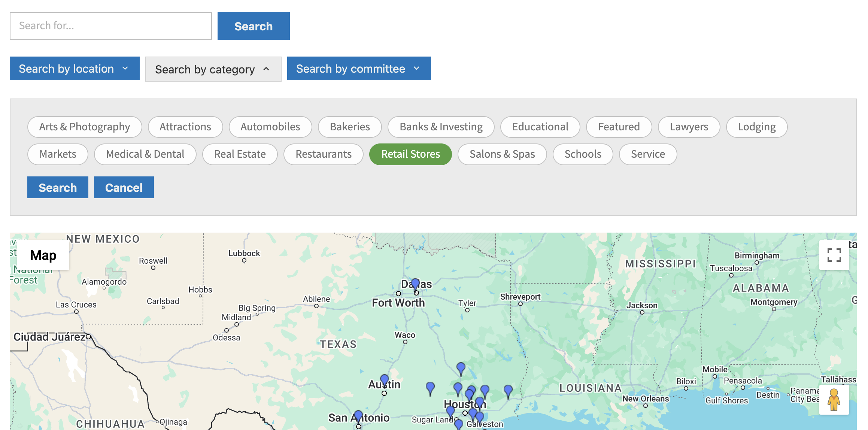Focus the Search for... text field

[x=111, y=26]
